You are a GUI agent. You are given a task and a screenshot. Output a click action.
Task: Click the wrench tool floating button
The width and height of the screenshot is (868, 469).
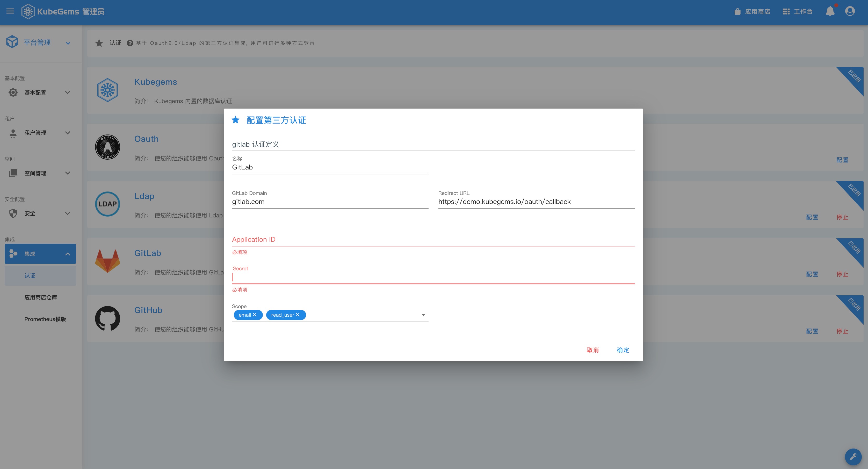[853, 457]
